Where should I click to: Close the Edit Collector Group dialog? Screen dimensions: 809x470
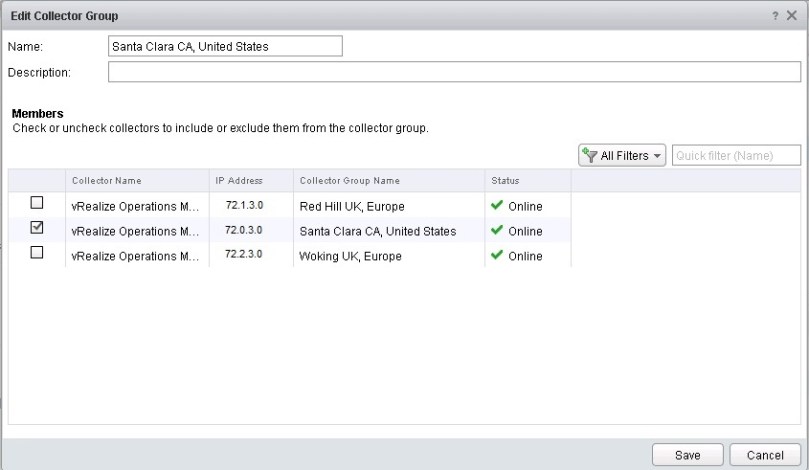click(x=792, y=15)
